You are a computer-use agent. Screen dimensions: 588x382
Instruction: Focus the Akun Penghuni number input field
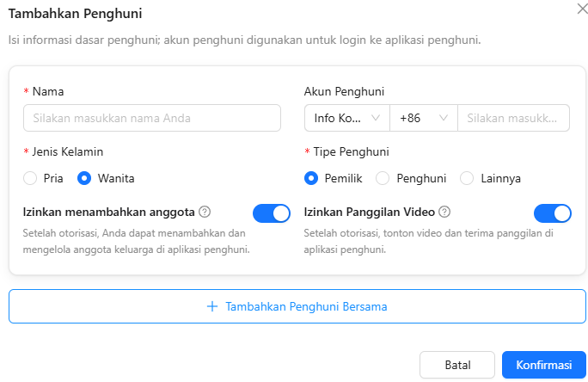513,118
